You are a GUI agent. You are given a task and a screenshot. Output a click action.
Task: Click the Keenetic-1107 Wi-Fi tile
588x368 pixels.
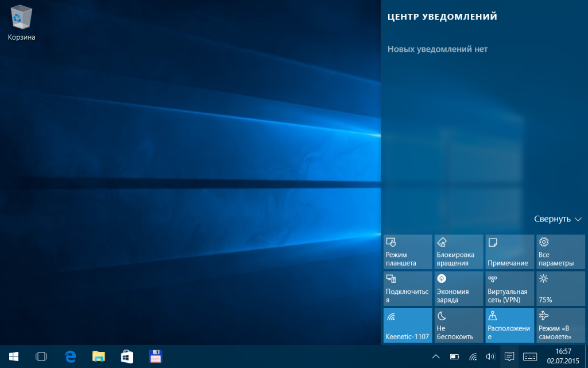408,325
